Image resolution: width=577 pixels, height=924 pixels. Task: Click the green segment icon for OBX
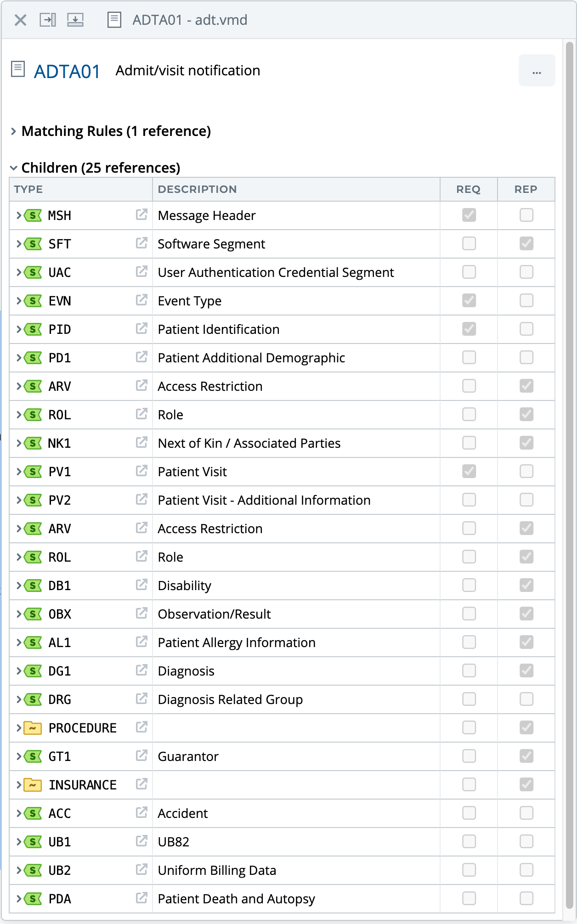(33, 614)
